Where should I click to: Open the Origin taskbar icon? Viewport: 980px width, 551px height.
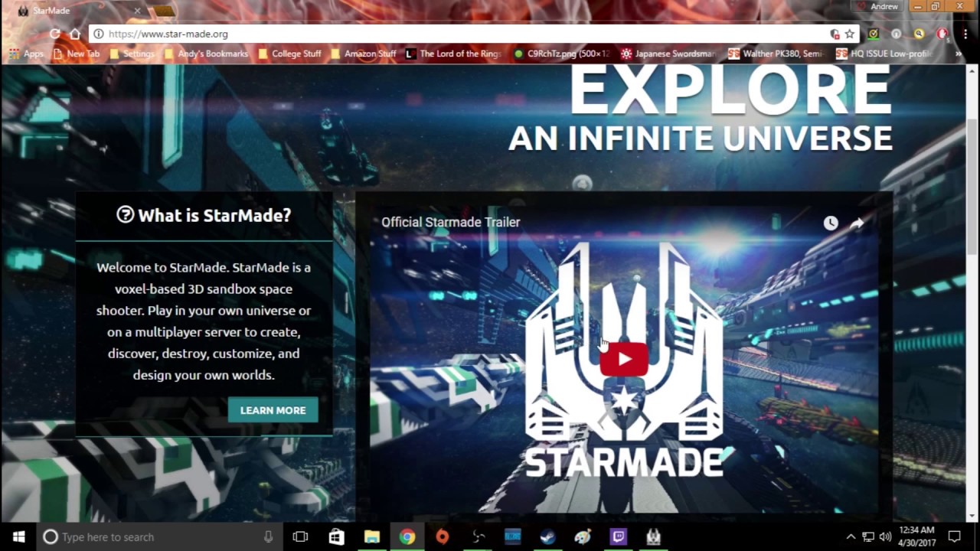point(442,536)
